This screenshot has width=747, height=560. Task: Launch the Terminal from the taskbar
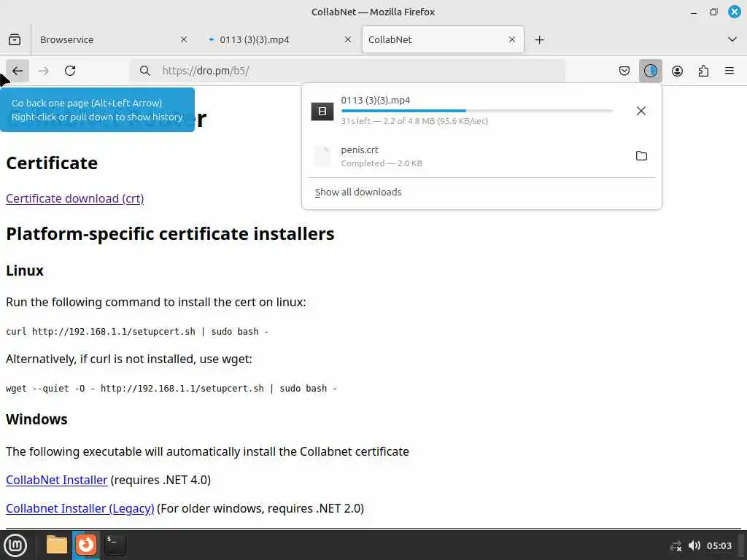pyautogui.click(x=115, y=545)
